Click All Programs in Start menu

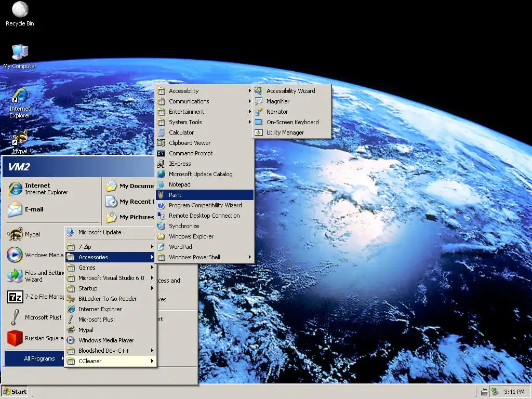click(35, 358)
